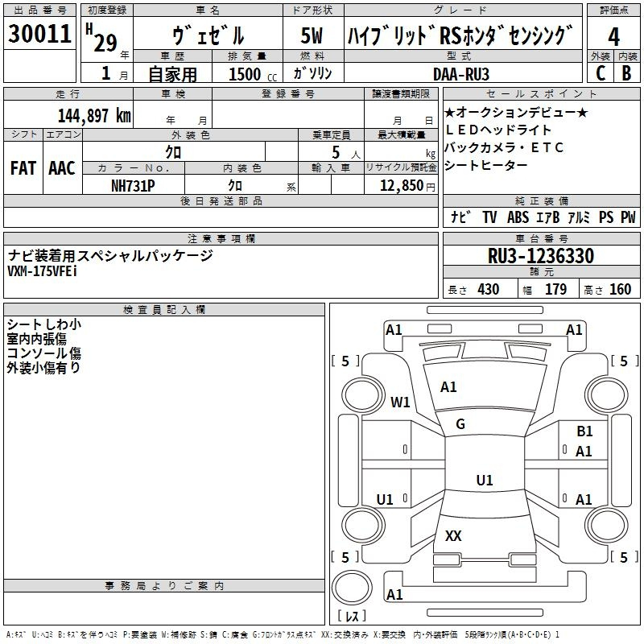Screen dimensions: 644x644
Task: Click the height value 160
Action: coord(620,290)
